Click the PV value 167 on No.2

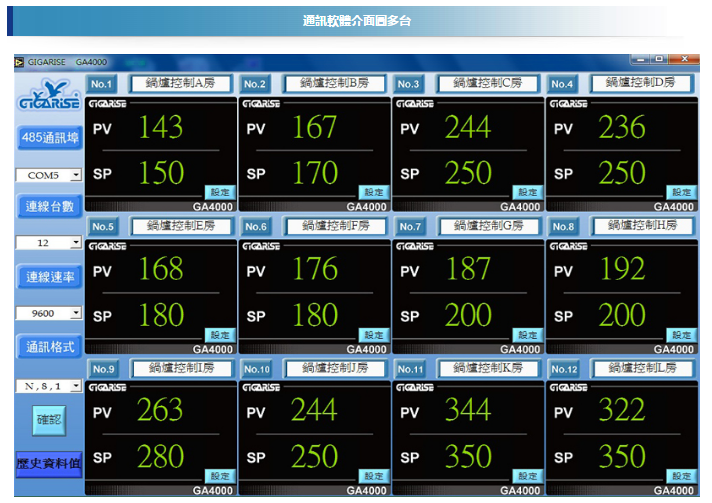315,127
